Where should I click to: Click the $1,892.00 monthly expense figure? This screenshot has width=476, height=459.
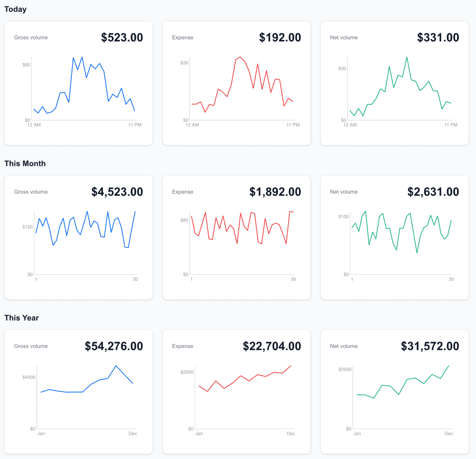point(275,192)
